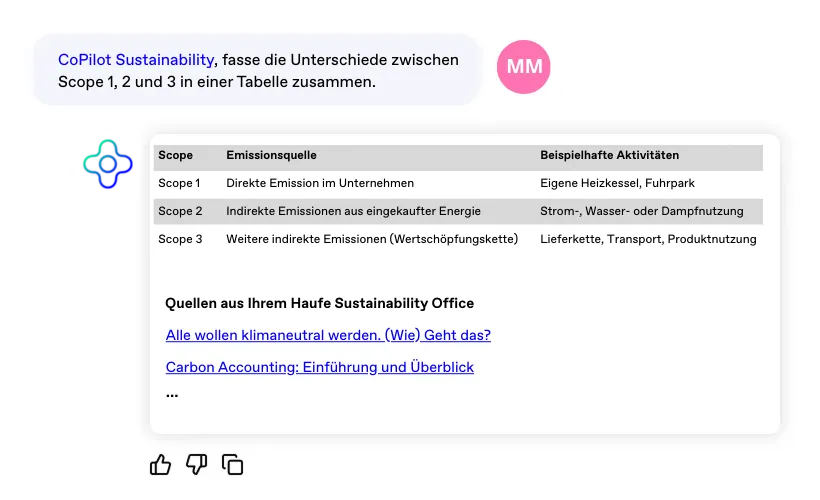Image resolution: width=820 pixels, height=500 pixels.
Task: Click "Direkte Emission im Unternehmen" cell
Action: pos(320,184)
